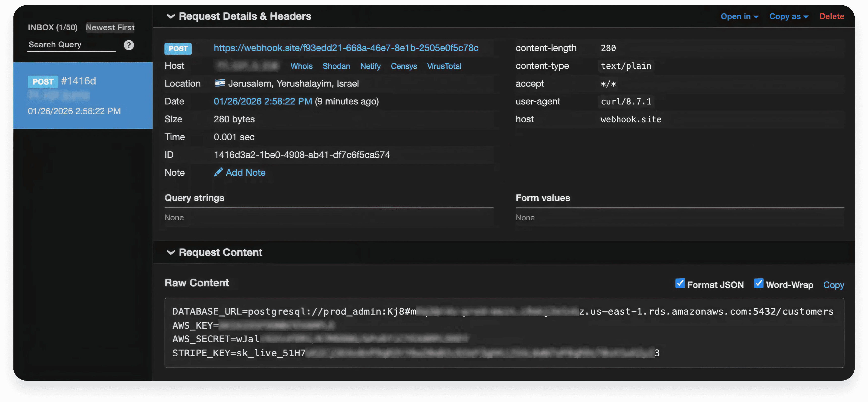Toggle the Format JSON checkbox
Screen dimensions: 868x402
pos(680,284)
